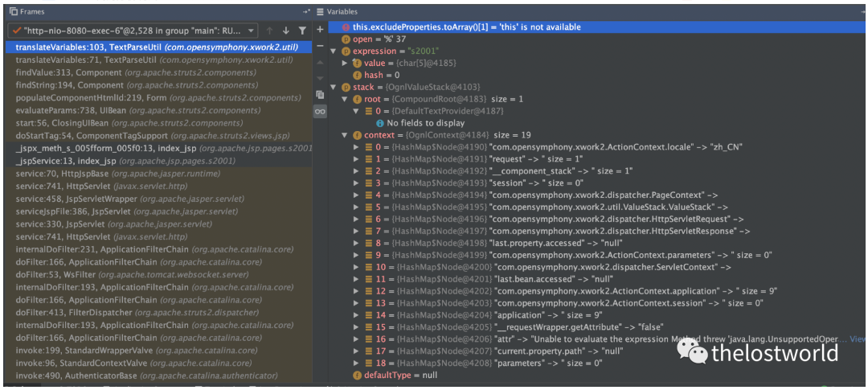Click the Frames panel title icon
The height and width of the screenshot is (390, 868).
pyautogui.click(x=14, y=11)
